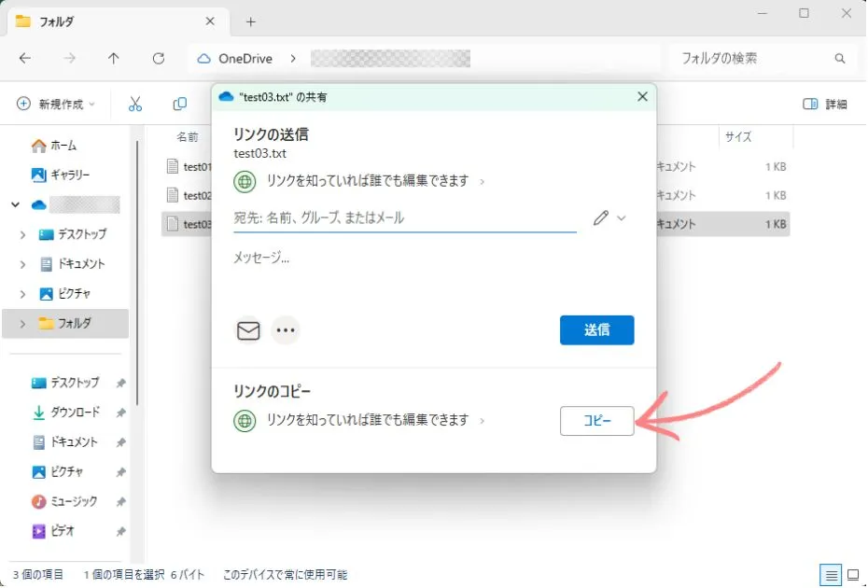Open pinned ミュージック quick access item
Viewport: 868px width, 588px height.
pos(64,501)
